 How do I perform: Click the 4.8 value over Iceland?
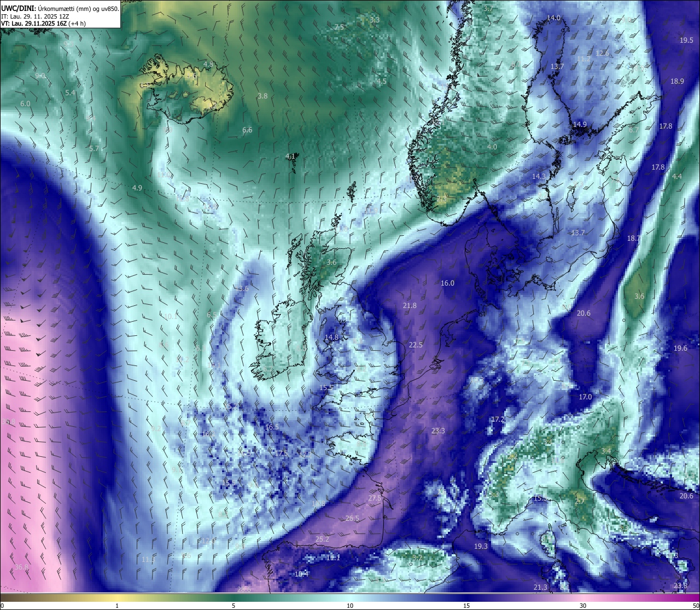[208, 64]
